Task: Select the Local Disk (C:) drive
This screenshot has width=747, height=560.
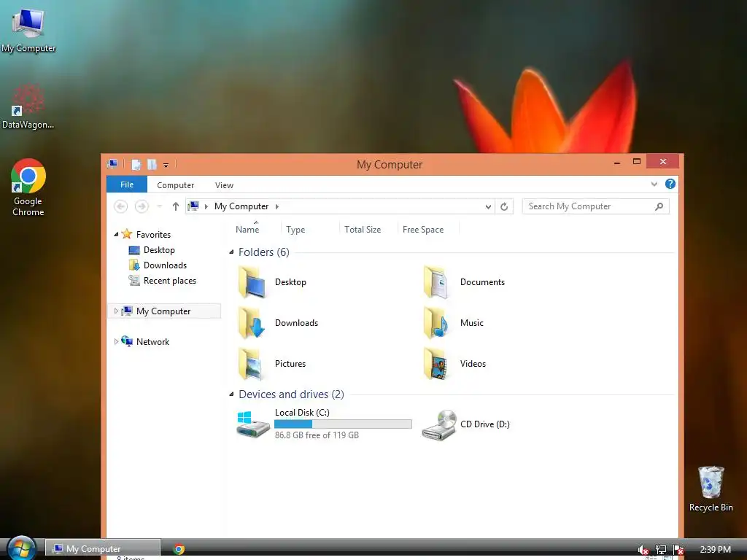Action: tap(324, 424)
